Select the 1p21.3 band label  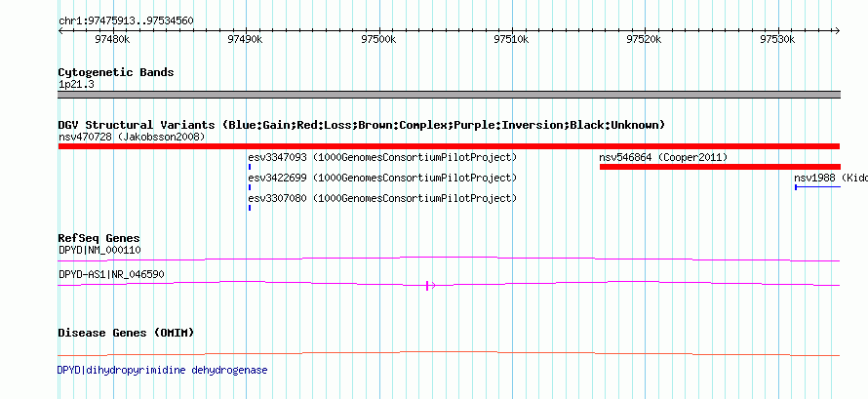pyautogui.click(x=76, y=85)
